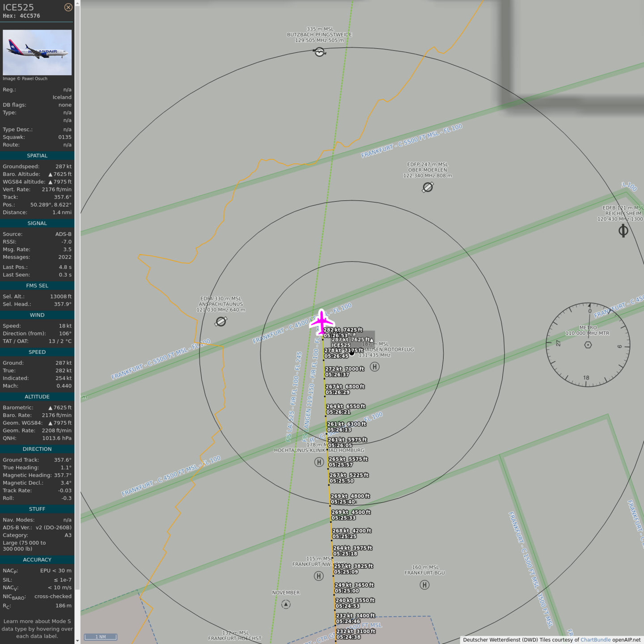
Task: Open the ChartBundle attribution link
Action: (x=595, y=640)
